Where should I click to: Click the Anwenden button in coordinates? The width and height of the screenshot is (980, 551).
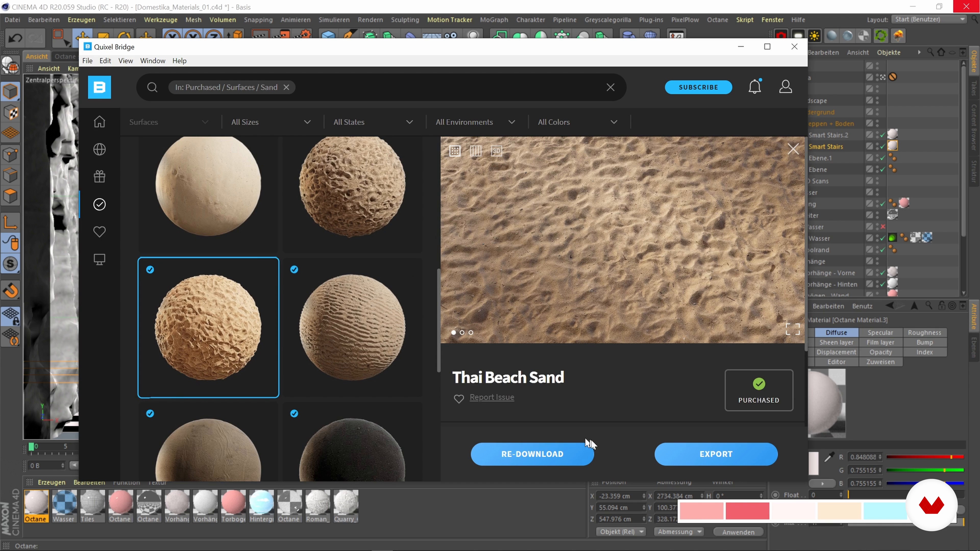tap(738, 532)
